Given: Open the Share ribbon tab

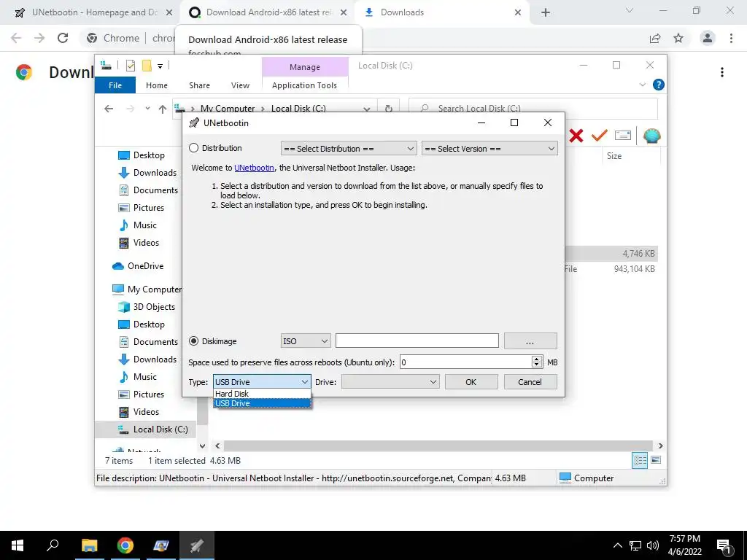Looking at the screenshot, I should click(x=199, y=85).
